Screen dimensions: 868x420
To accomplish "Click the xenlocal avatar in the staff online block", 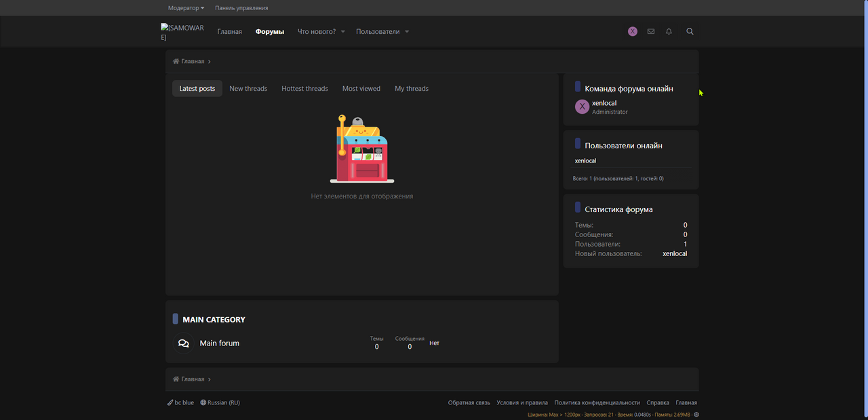I will pyautogui.click(x=582, y=107).
